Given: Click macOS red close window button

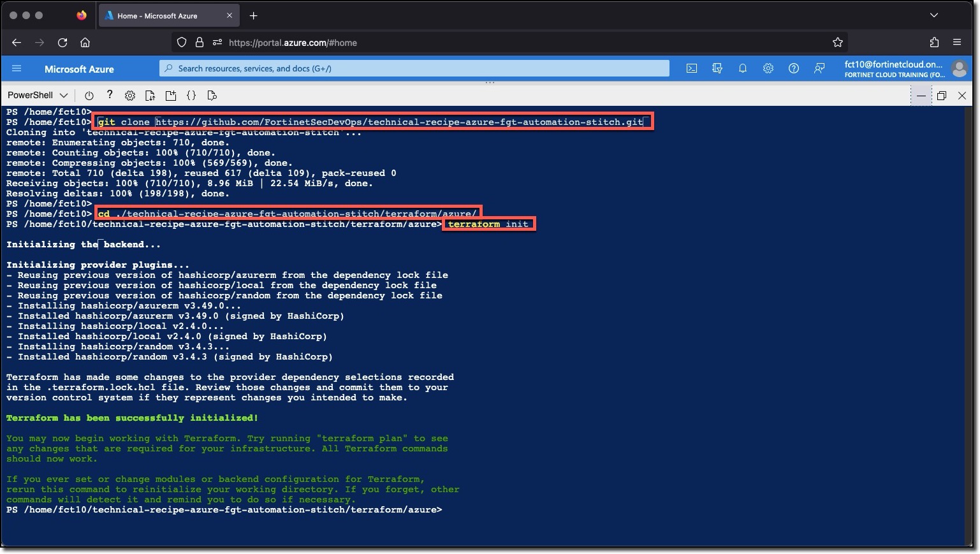Looking at the screenshot, I should pyautogui.click(x=13, y=15).
